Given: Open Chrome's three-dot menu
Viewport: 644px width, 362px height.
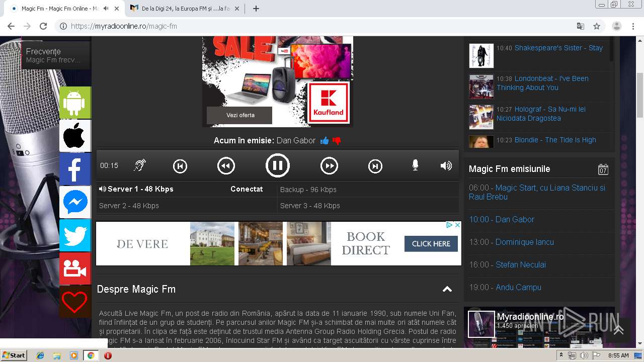Looking at the screenshot, I should [634, 26].
